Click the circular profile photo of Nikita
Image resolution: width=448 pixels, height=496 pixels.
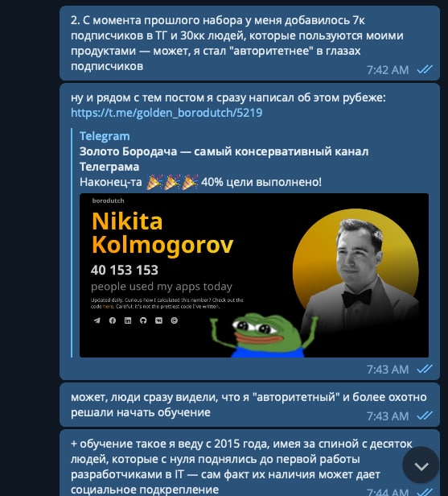tap(356, 272)
